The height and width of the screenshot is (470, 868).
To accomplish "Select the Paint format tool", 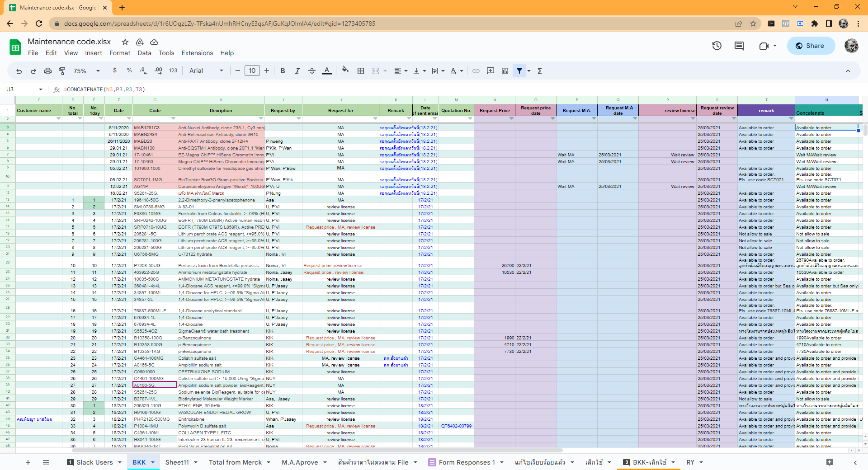I will (x=62, y=71).
